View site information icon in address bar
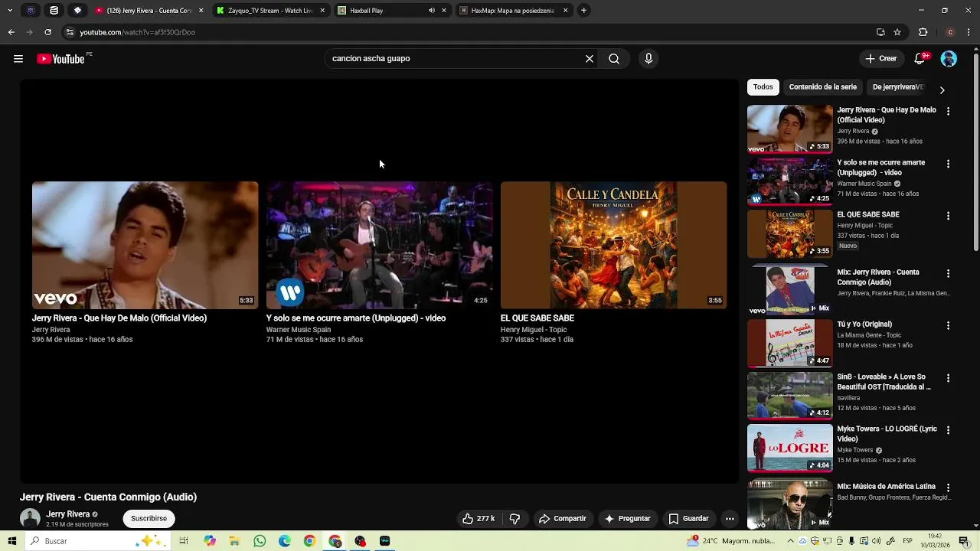Image resolution: width=980 pixels, height=551 pixels. pyautogui.click(x=70, y=32)
